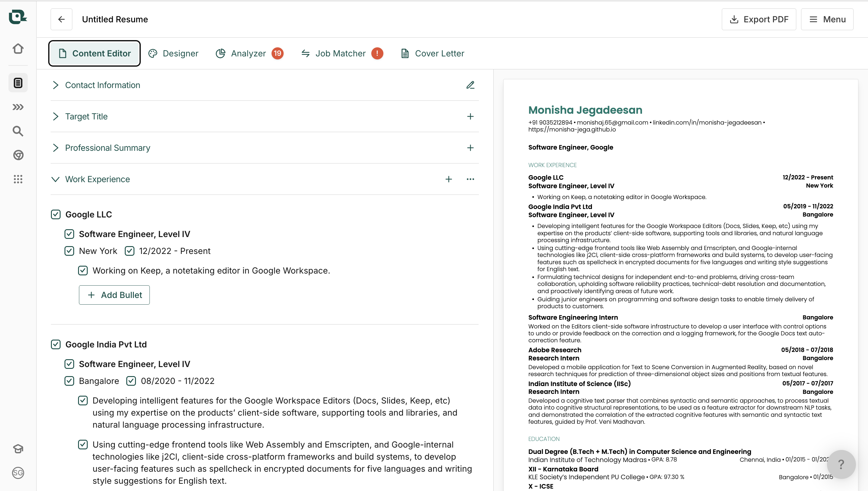Screen dimensions: 868x491
Task: Add a Target Title with plus icon
Action: 470,116
